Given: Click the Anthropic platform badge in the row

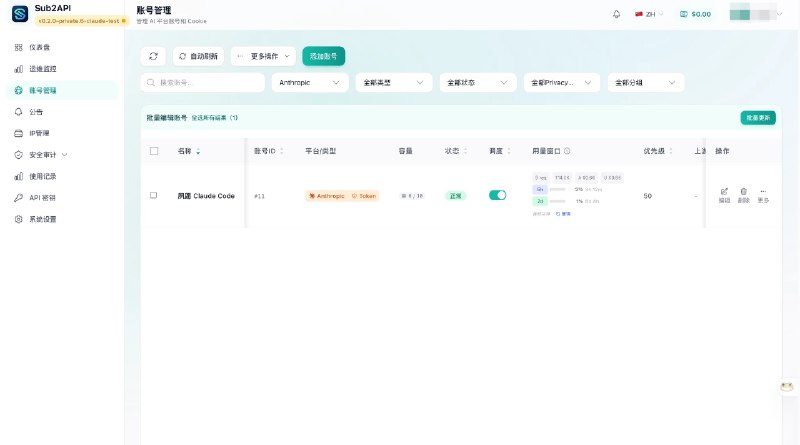Looking at the screenshot, I should tap(327, 196).
